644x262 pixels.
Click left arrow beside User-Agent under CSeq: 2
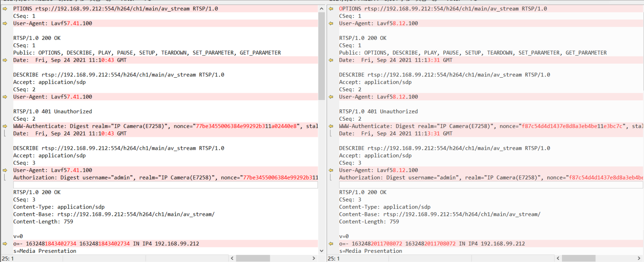click(x=5, y=97)
